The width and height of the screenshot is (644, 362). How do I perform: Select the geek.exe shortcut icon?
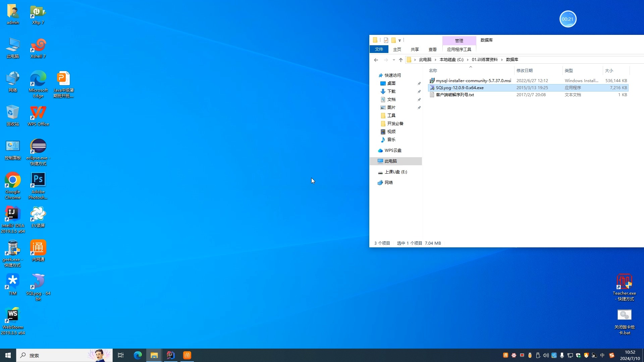[x=13, y=254]
